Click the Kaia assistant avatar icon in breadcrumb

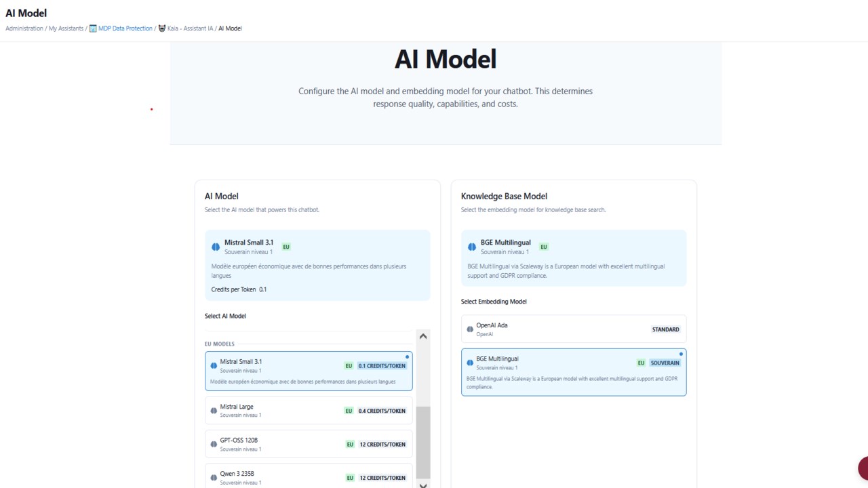click(x=162, y=28)
